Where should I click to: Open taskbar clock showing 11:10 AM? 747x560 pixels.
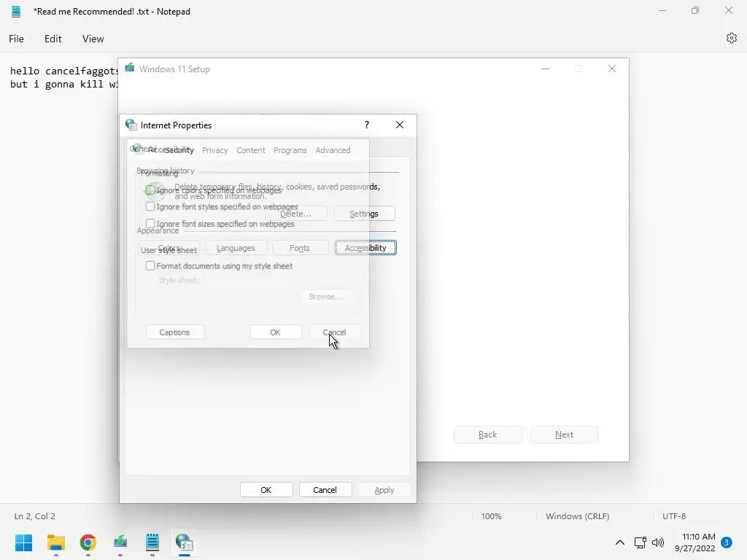click(695, 542)
